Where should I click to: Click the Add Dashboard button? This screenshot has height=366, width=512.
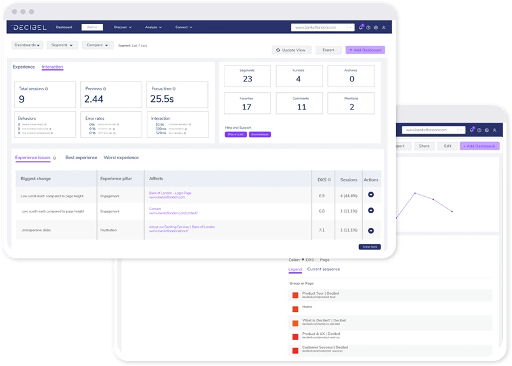pyautogui.click(x=365, y=50)
